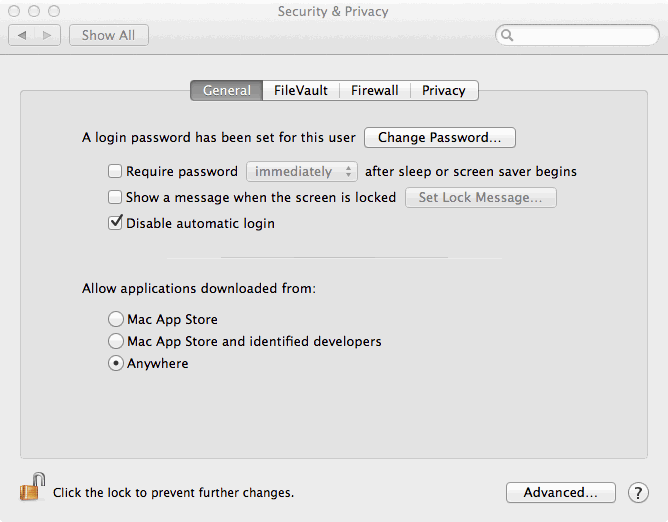668x522 pixels.
Task: Enable the Require password checkbox
Action: coord(115,171)
